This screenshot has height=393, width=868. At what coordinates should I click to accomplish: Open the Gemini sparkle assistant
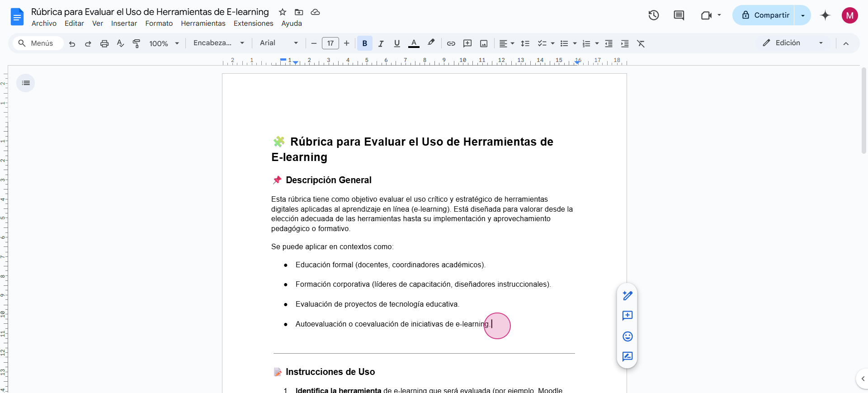click(826, 15)
